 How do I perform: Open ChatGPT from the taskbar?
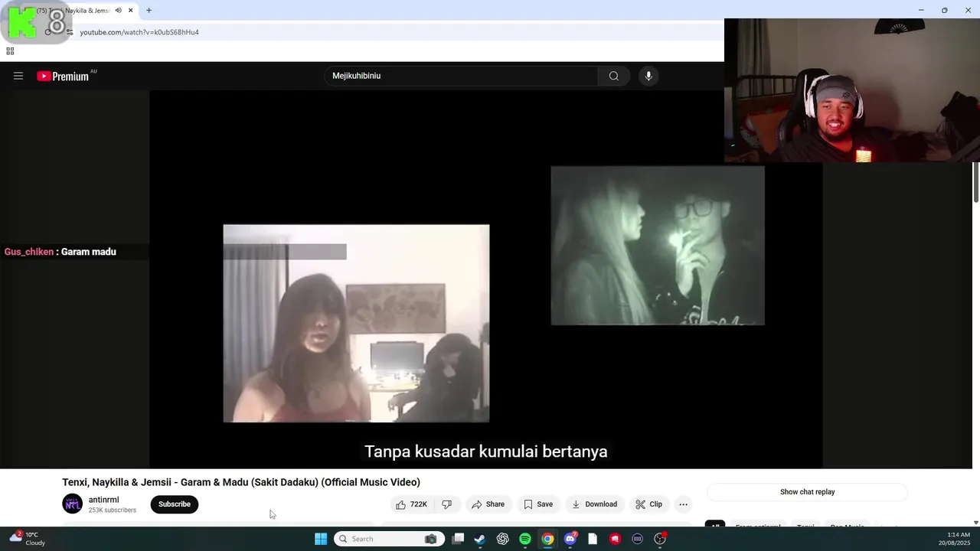(x=502, y=539)
